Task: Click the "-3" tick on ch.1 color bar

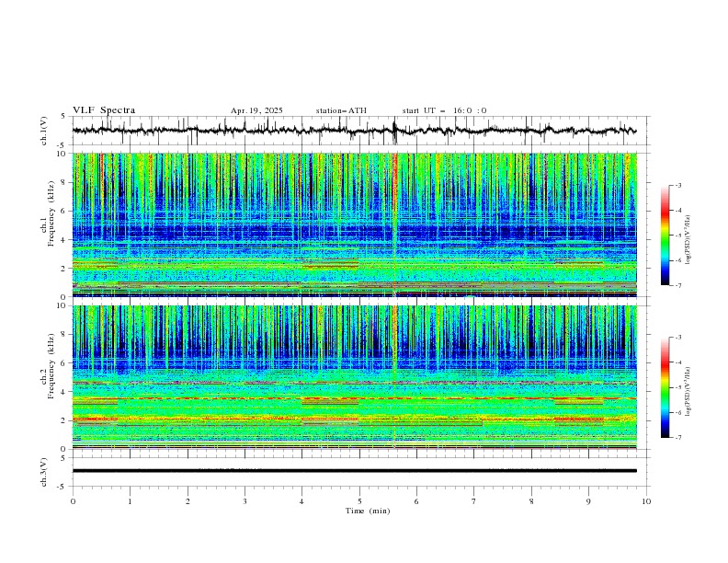Action: 677,185
